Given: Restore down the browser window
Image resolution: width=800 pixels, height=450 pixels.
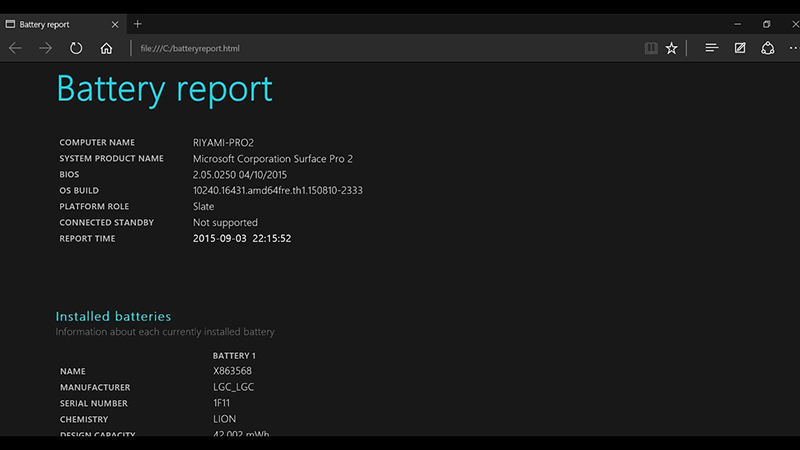Looking at the screenshot, I should click(x=767, y=24).
